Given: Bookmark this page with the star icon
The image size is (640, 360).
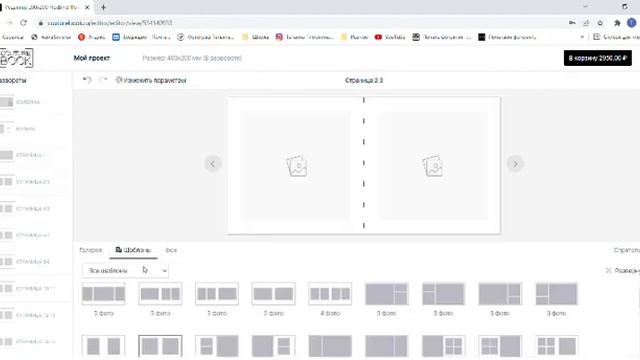Looking at the screenshot, I should (x=600, y=23).
